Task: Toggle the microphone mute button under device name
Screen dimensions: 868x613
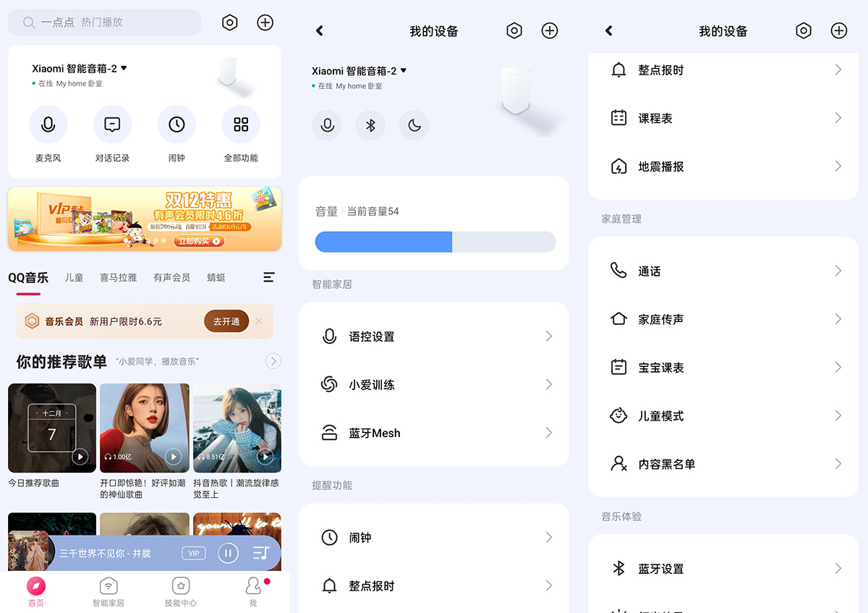Action: pos(327,125)
